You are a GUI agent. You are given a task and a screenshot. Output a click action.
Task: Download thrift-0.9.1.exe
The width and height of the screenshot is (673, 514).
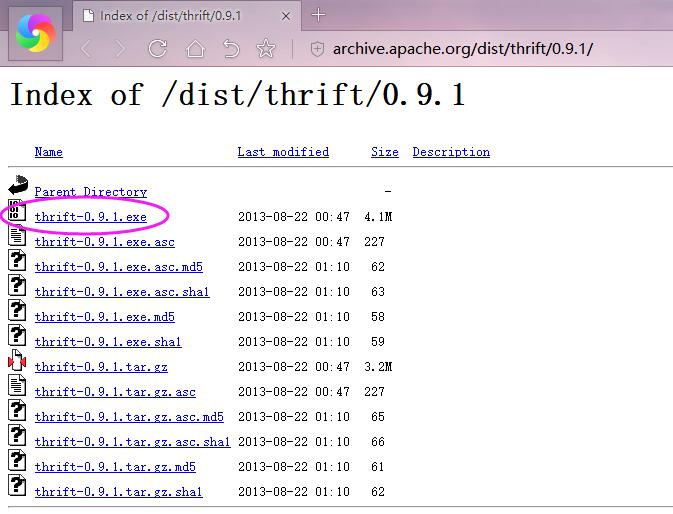click(91, 217)
